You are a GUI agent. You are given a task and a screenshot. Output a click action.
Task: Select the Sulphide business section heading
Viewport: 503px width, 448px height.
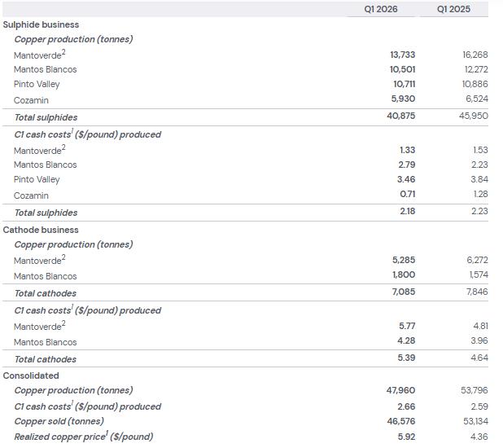pos(41,24)
